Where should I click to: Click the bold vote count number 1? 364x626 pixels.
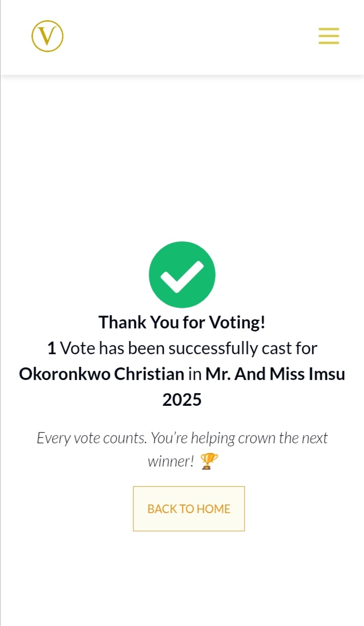pyautogui.click(x=51, y=349)
